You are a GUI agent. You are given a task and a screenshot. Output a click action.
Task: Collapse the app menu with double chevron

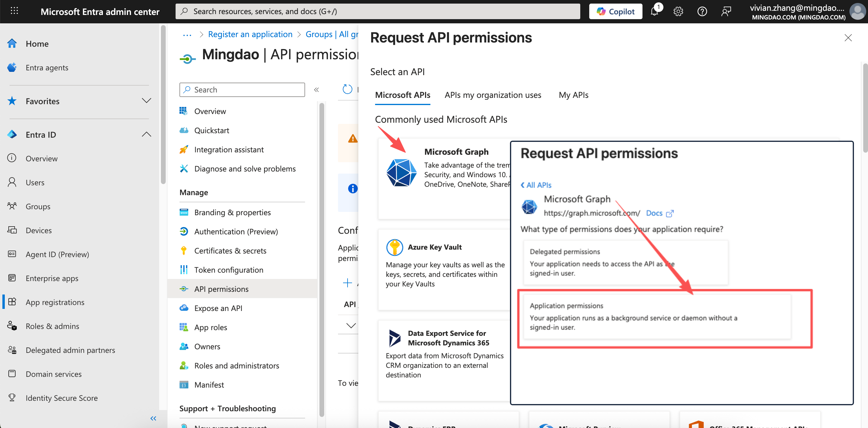point(316,90)
